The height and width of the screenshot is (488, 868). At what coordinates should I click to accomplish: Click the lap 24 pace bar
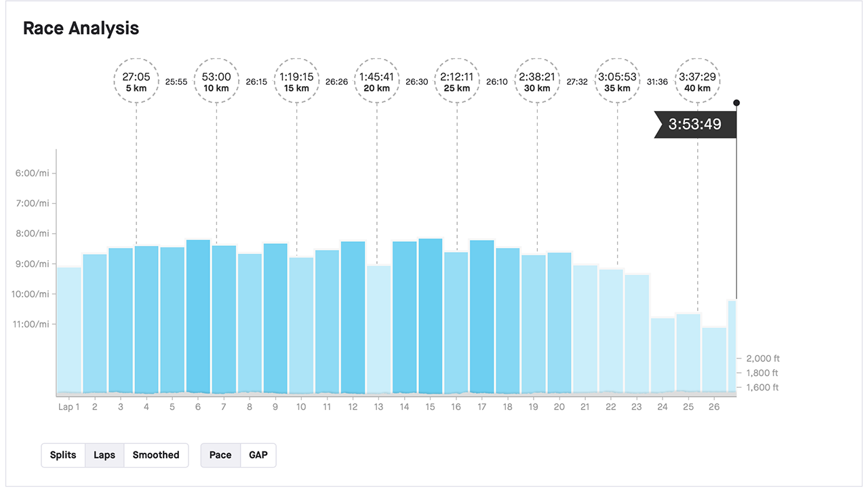click(663, 356)
